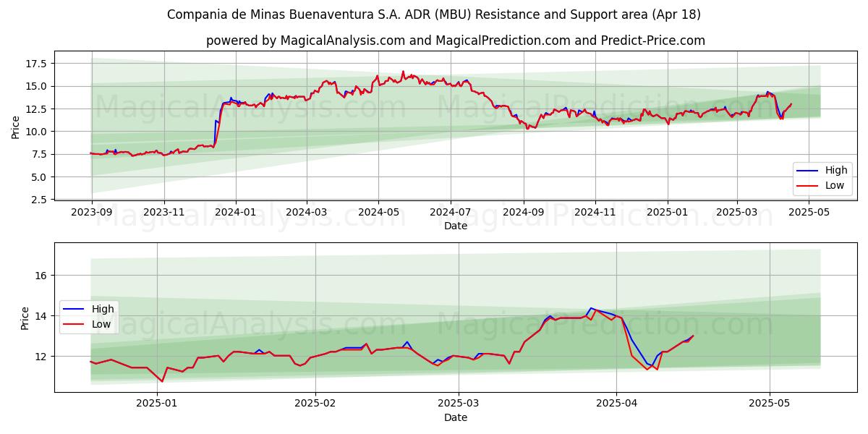Click the 2024-09 x-axis label

[523, 213]
